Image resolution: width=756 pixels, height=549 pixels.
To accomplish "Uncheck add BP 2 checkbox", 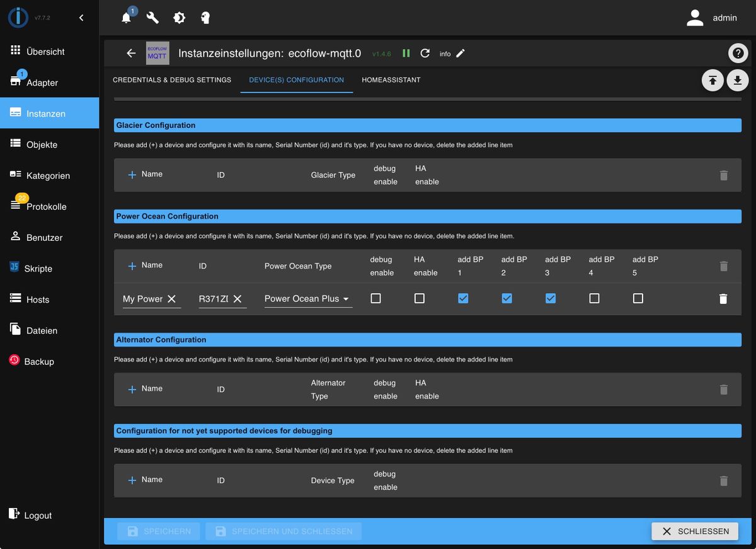I will [x=507, y=299].
